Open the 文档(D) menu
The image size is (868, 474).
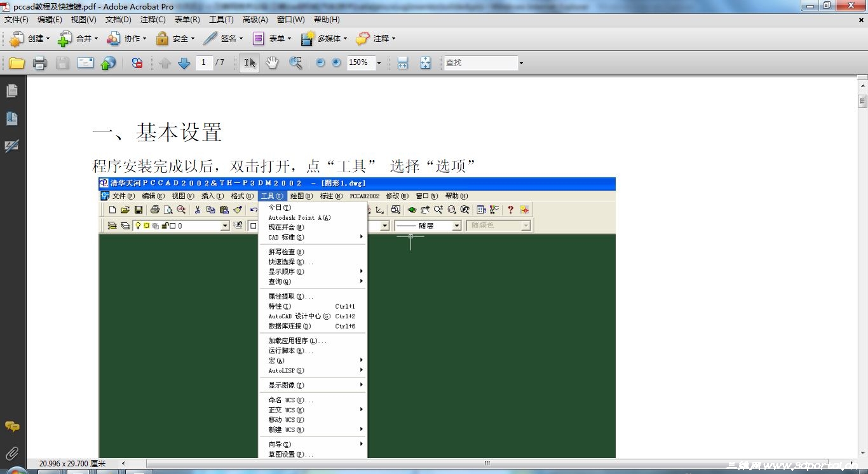[x=118, y=20]
